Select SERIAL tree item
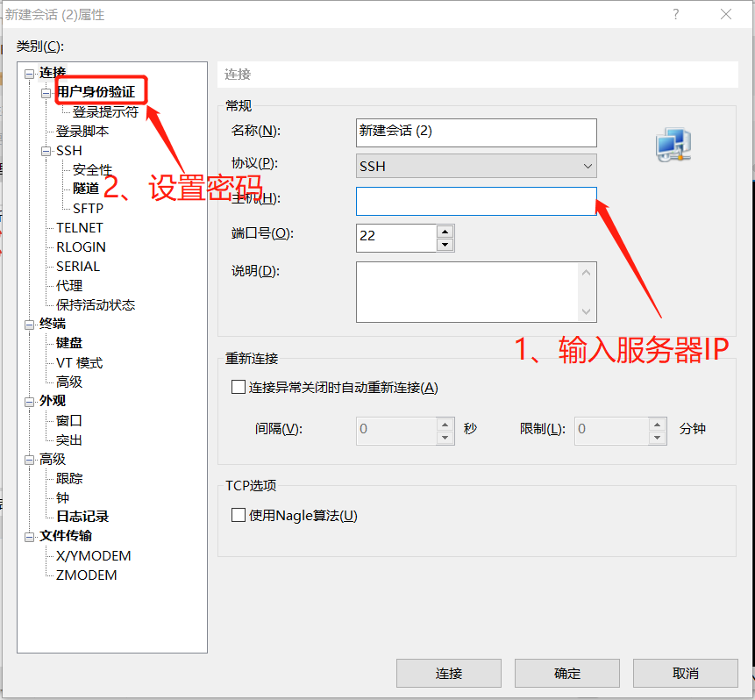The image size is (755, 700). (x=78, y=266)
